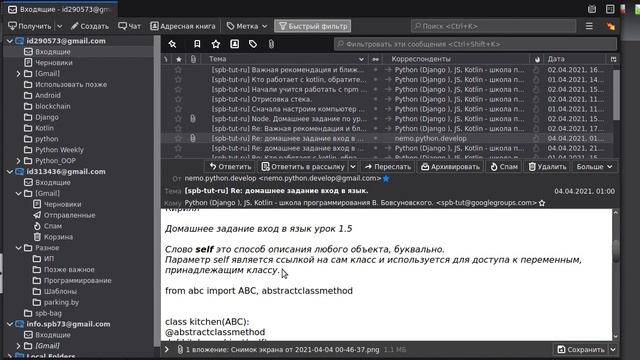Focus the Фильтровать эти сообщения field
The width and height of the screenshot is (640, 360).
click(475, 44)
